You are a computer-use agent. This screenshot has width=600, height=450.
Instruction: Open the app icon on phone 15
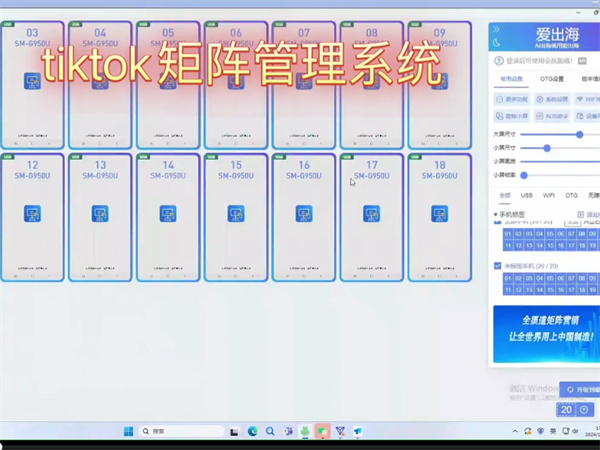click(x=236, y=214)
